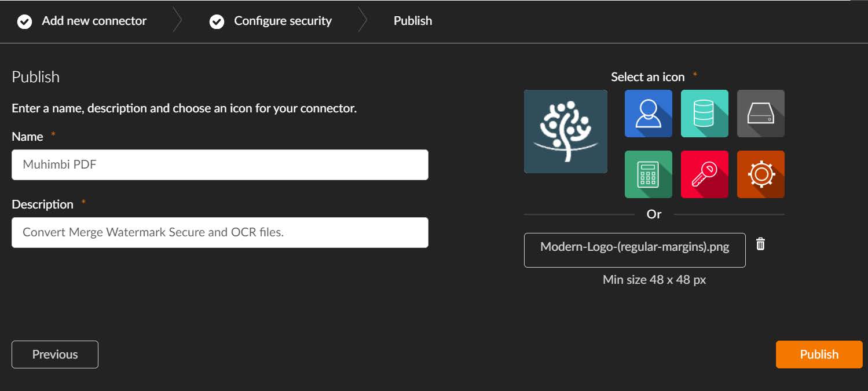Viewport: 868px width, 391px height.
Task: Click the checkmark beside Add new connector
Action: coord(24,21)
